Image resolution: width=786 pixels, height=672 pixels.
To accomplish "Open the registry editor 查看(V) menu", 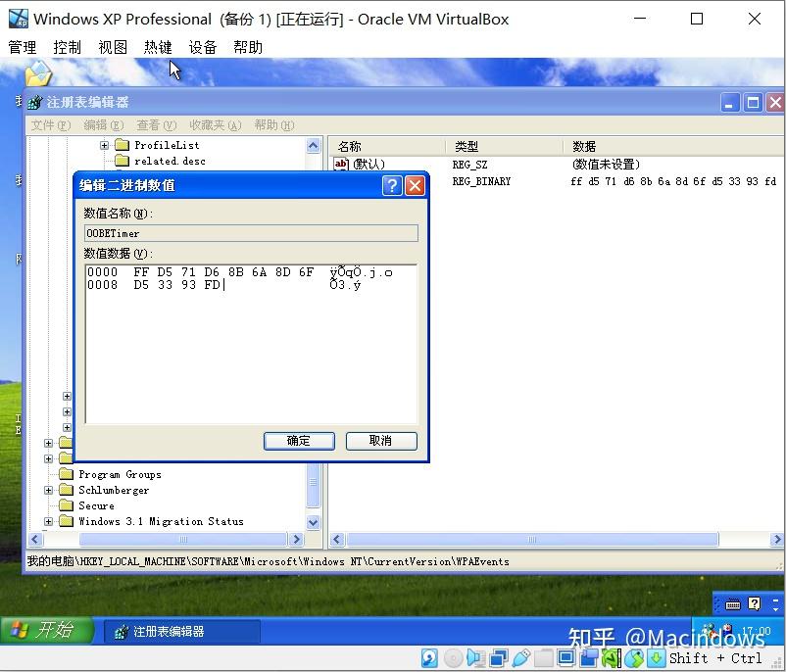I will 157,124.
